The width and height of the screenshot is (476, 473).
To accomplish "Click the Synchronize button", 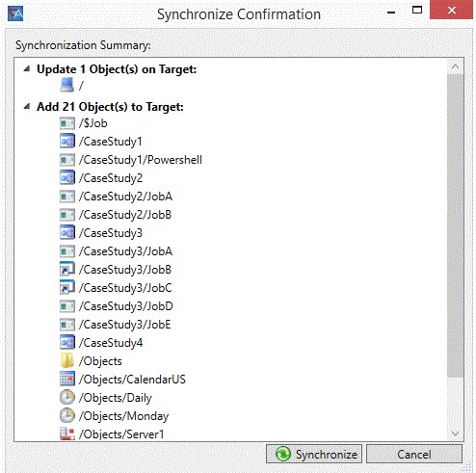I will click(314, 454).
